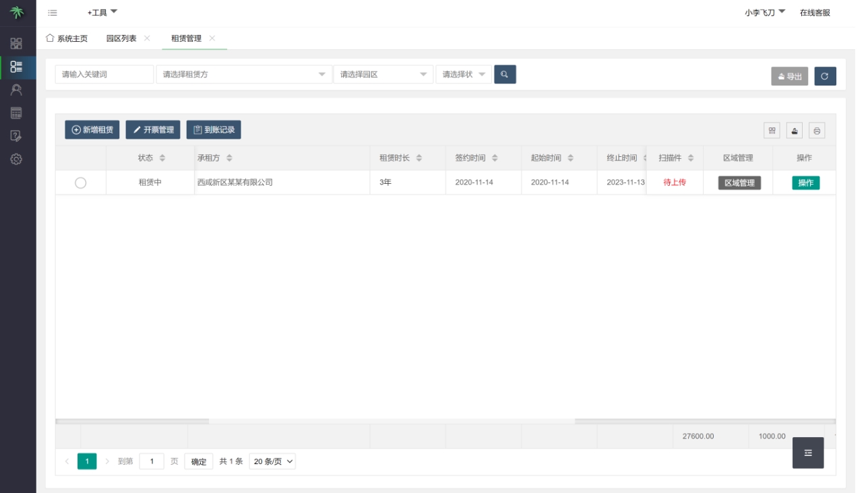Select the list management sidebar icon
868x493 pixels.
(16, 66)
